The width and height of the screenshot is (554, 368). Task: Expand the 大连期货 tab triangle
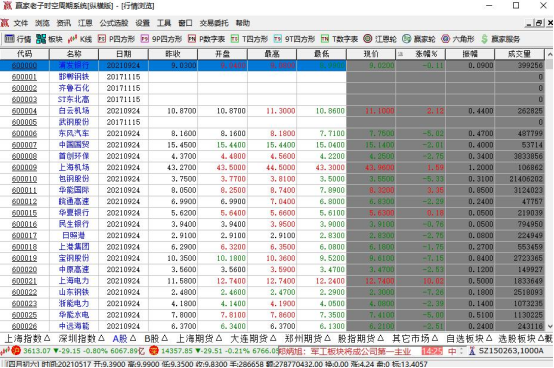point(273,338)
